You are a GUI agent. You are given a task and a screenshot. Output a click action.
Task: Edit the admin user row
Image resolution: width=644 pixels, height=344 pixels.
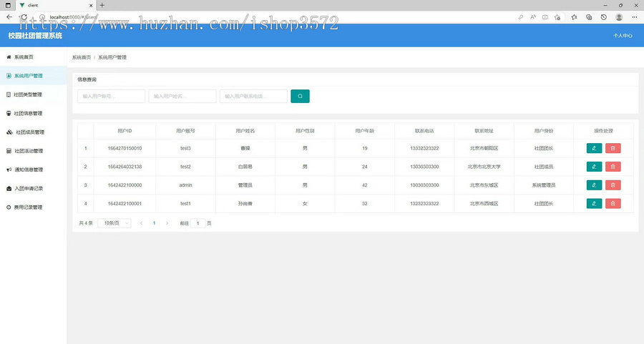(594, 185)
